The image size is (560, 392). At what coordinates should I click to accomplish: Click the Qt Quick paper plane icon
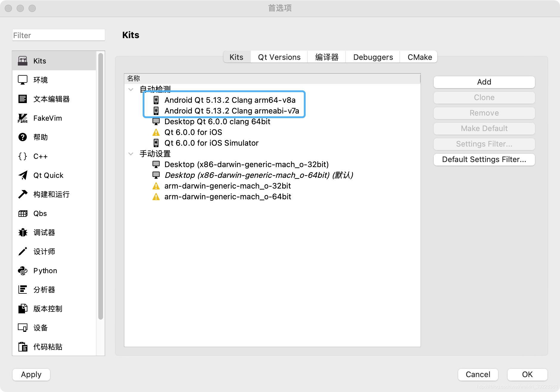23,175
